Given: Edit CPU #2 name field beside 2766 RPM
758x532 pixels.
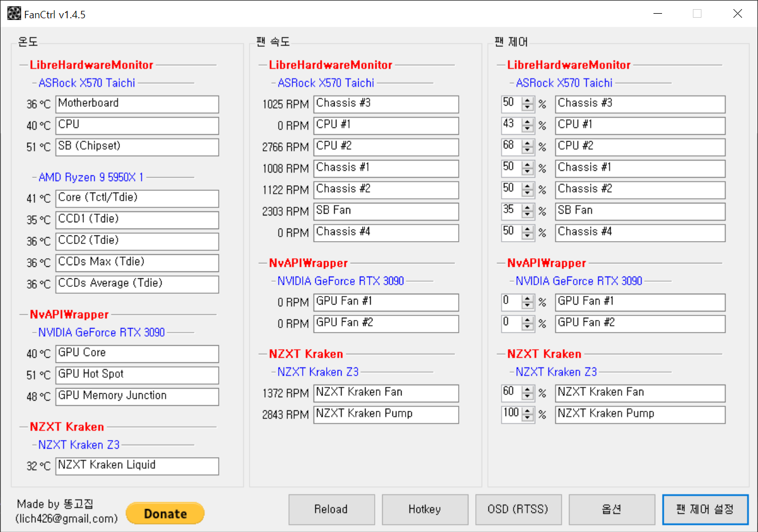Looking at the screenshot, I should [386, 147].
